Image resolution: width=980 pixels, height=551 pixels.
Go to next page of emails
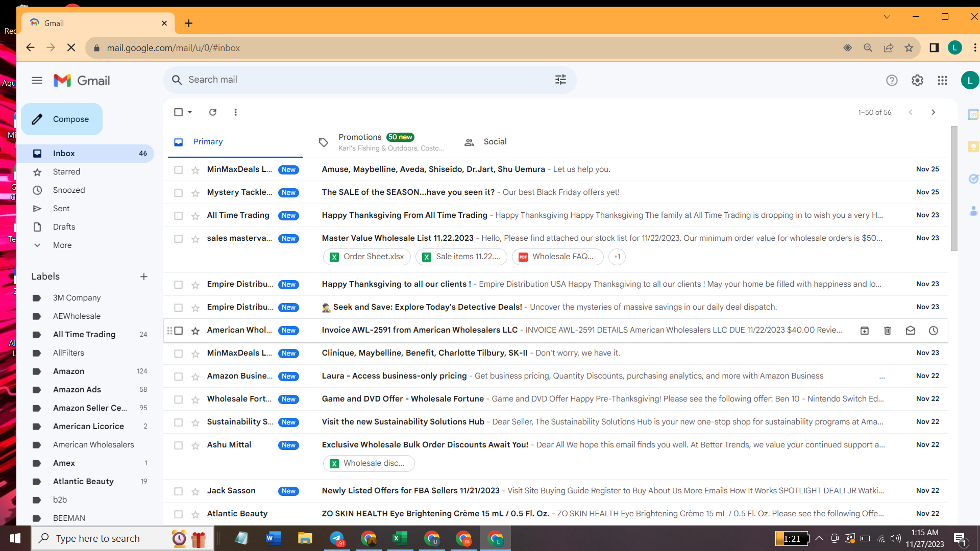pyautogui.click(x=933, y=112)
